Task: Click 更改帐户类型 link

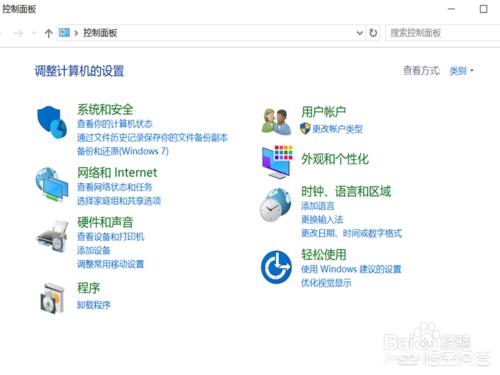Action: pyautogui.click(x=337, y=129)
